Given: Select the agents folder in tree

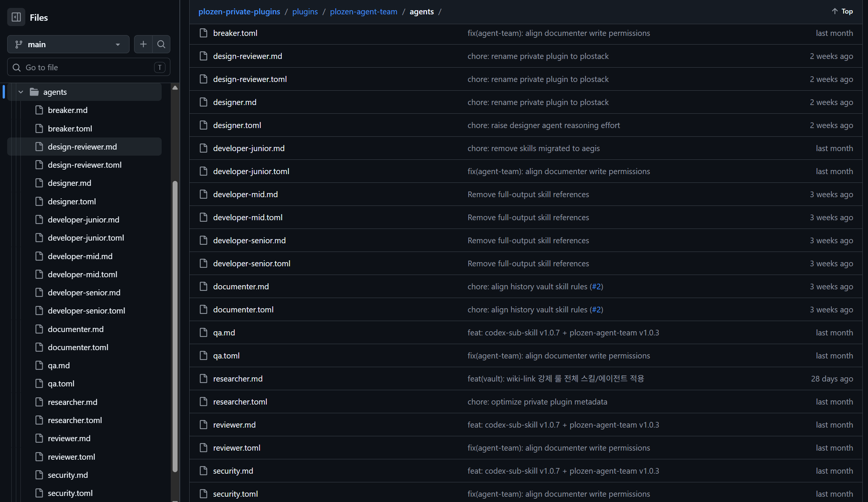Looking at the screenshot, I should pos(85,92).
